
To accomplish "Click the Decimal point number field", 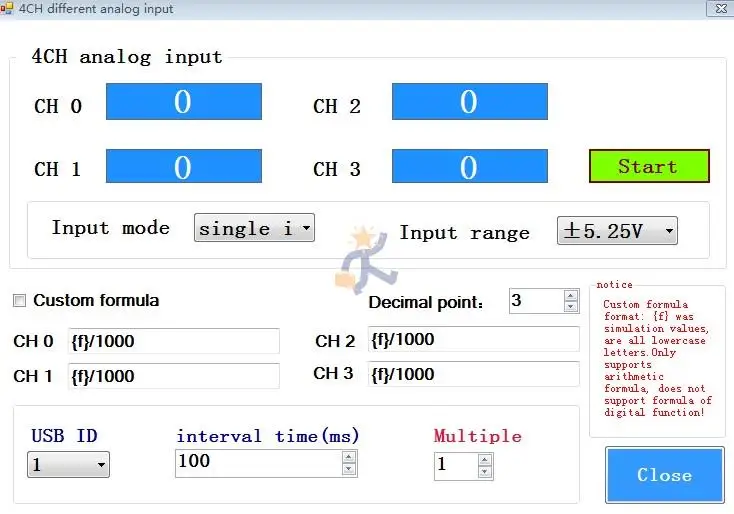I will click(x=537, y=301).
